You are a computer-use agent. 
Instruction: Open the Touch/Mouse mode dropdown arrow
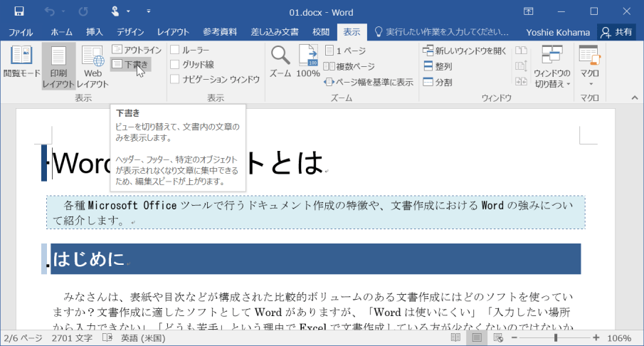[128, 11]
